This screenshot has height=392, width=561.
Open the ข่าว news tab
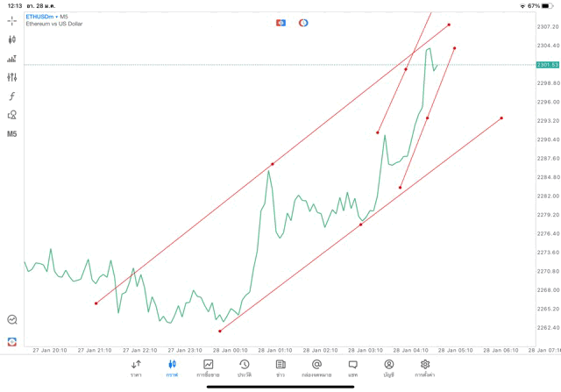(x=280, y=367)
